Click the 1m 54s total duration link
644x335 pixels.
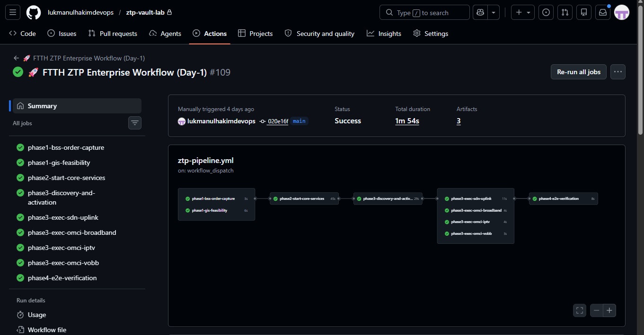click(407, 121)
